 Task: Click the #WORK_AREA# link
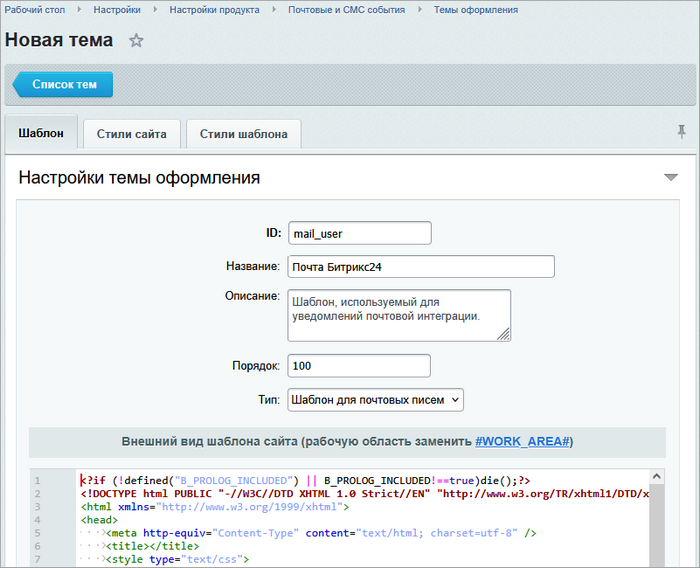pyautogui.click(x=521, y=441)
